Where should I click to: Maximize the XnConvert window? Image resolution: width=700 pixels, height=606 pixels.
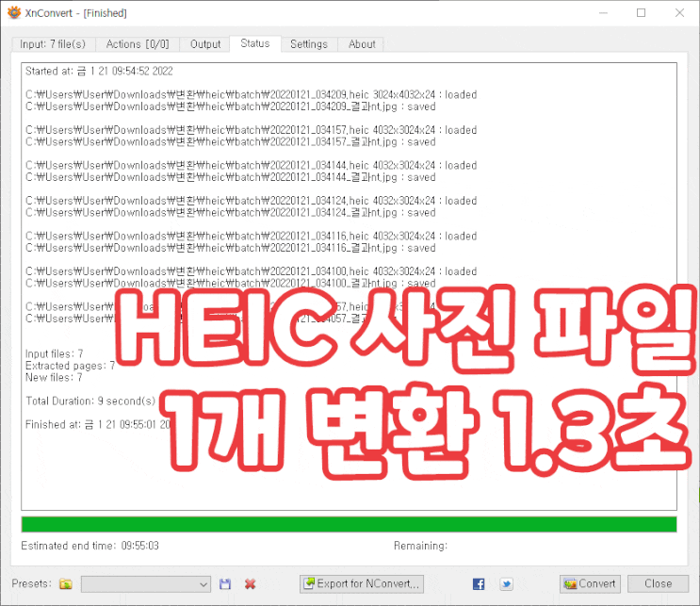[641, 13]
